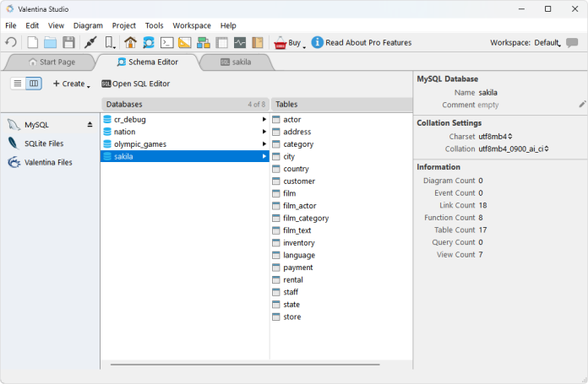Switch to column view layout toggle

pyautogui.click(x=34, y=84)
